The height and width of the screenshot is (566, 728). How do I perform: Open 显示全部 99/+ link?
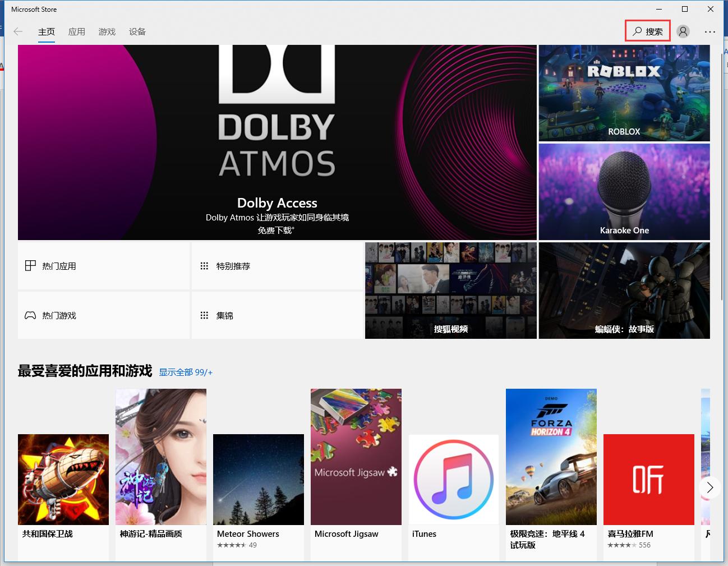coord(186,372)
